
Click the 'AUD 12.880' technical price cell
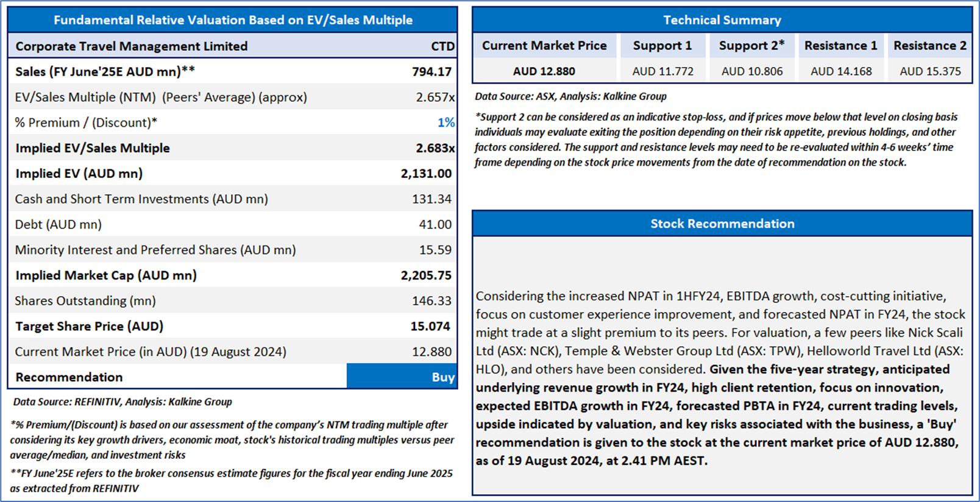coord(544,71)
